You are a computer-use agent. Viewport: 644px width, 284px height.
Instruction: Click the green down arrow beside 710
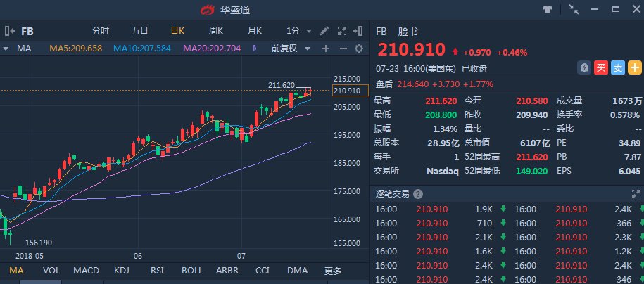[x=503, y=224]
